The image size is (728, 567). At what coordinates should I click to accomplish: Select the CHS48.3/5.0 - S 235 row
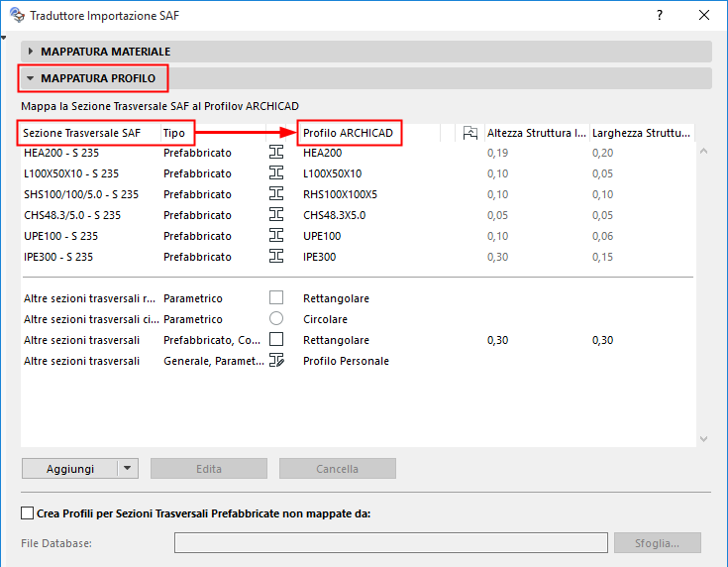(359, 215)
